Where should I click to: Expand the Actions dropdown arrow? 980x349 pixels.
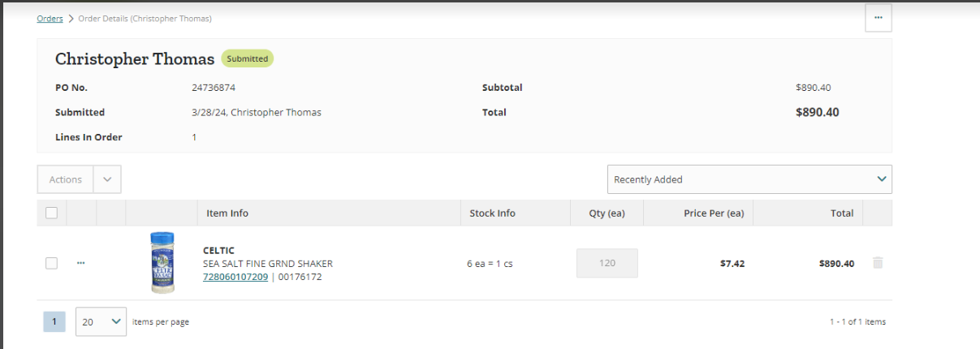click(107, 179)
